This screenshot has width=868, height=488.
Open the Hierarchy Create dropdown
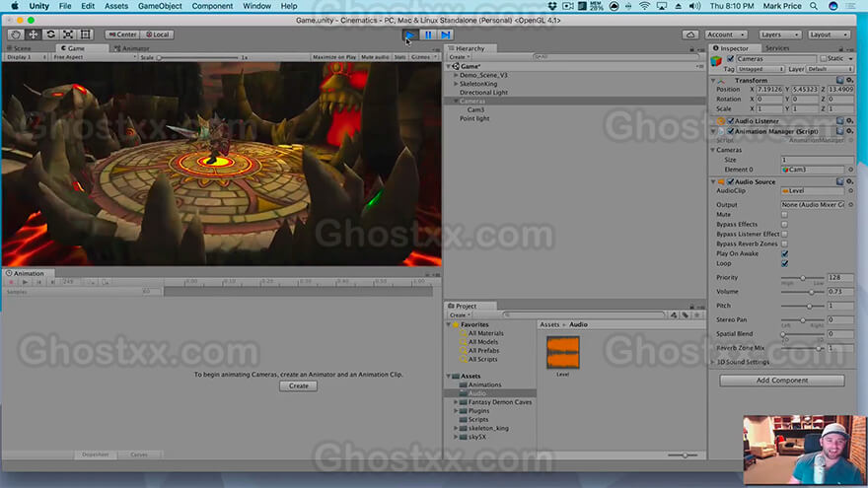[x=459, y=57]
